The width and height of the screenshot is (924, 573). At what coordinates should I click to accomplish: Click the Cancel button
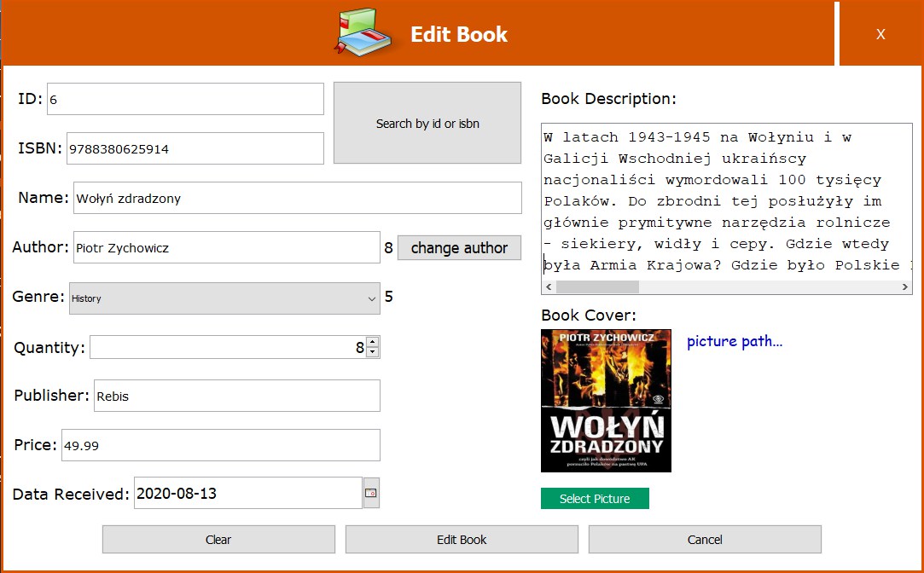click(x=705, y=540)
